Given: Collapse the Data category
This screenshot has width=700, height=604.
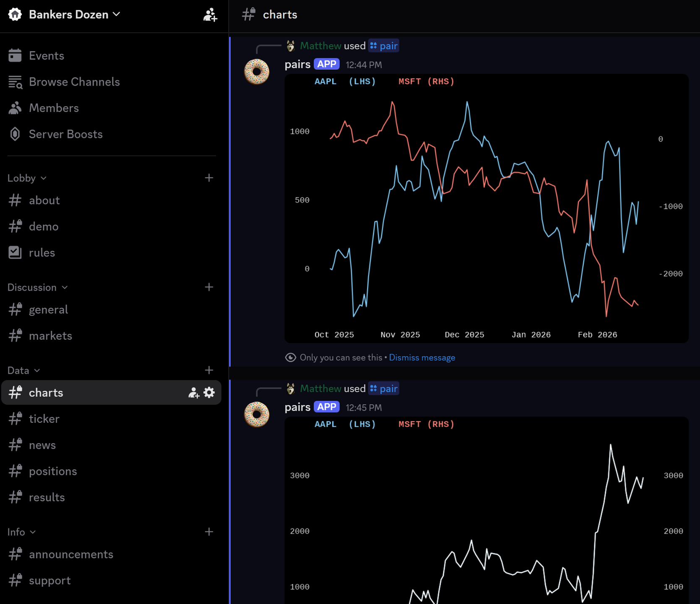Looking at the screenshot, I should click(24, 371).
